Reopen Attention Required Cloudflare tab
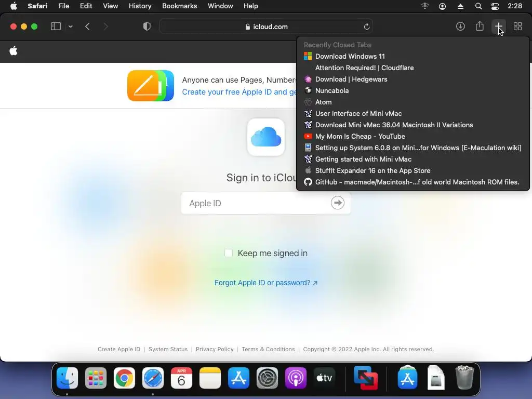This screenshot has width=532, height=399. point(413,68)
